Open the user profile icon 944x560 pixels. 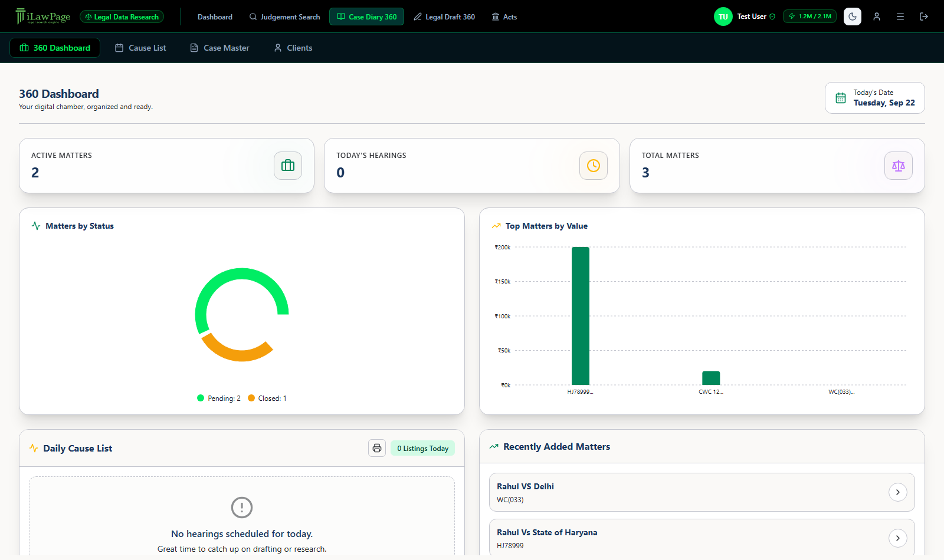coord(877,17)
